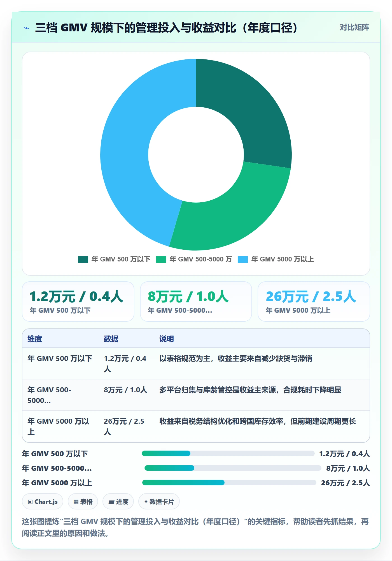This screenshot has height=561, width=392.
Task: Click the 数据 column header
Action: pyautogui.click(x=111, y=339)
